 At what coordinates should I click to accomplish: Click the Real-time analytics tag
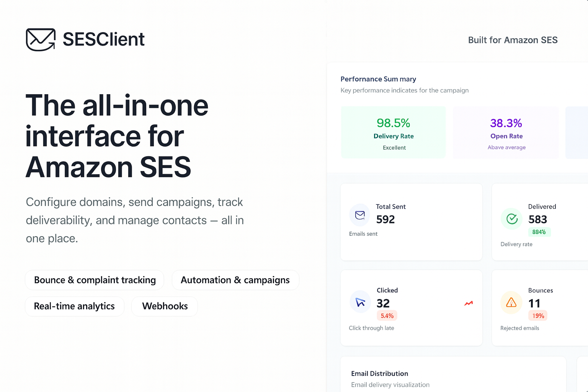(x=74, y=306)
